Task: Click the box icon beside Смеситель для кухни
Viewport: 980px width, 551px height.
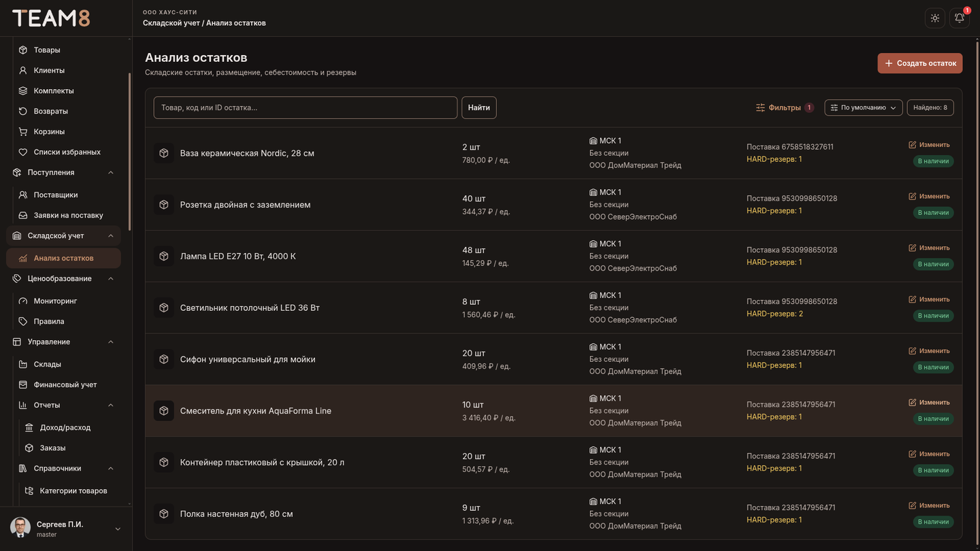Action: click(164, 411)
